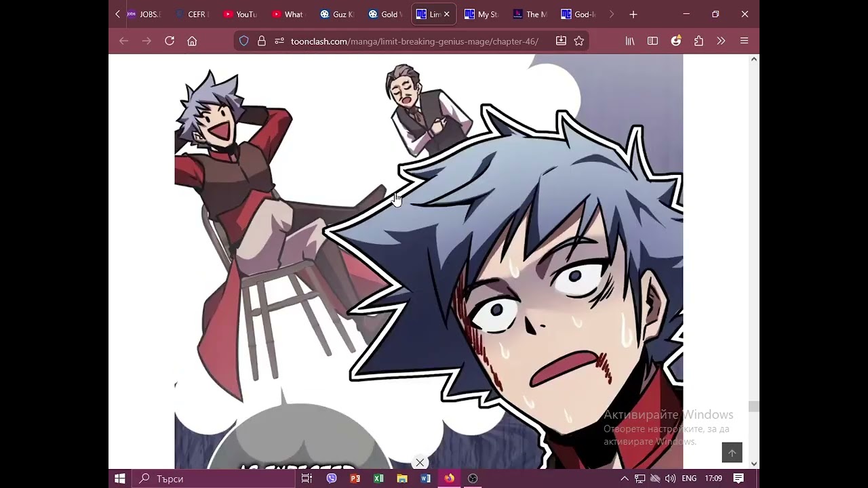The image size is (868, 488).
Task: Click the URL address field
Action: [x=414, y=41]
